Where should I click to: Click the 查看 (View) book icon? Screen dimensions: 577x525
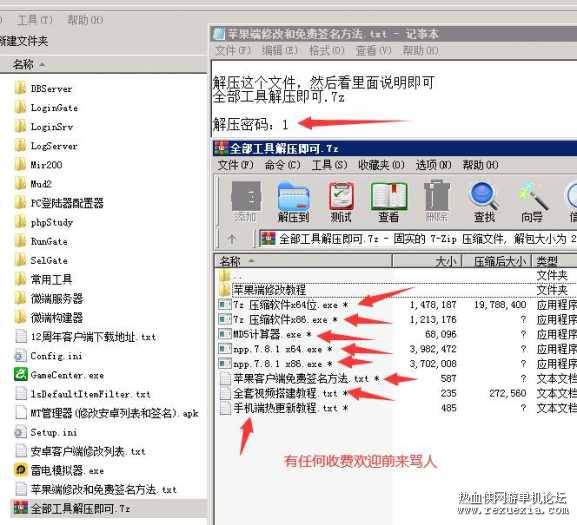tap(389, 202)
